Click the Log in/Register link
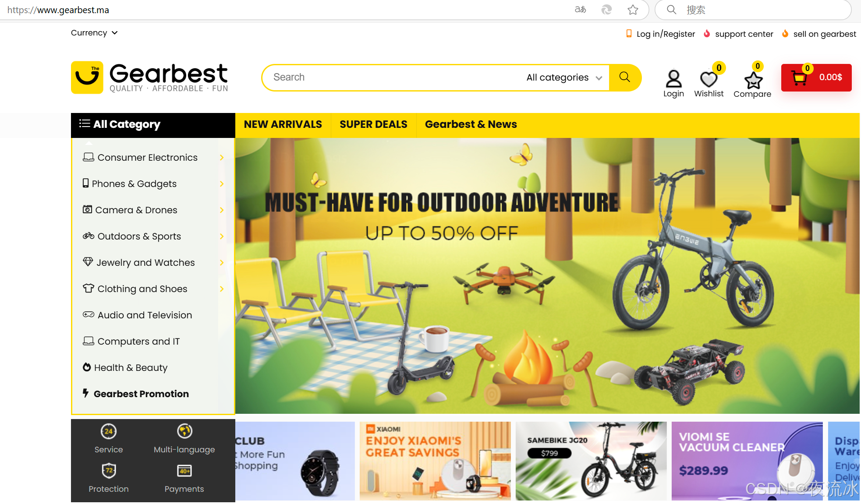 pyautogui.click(x=666, y=34)
